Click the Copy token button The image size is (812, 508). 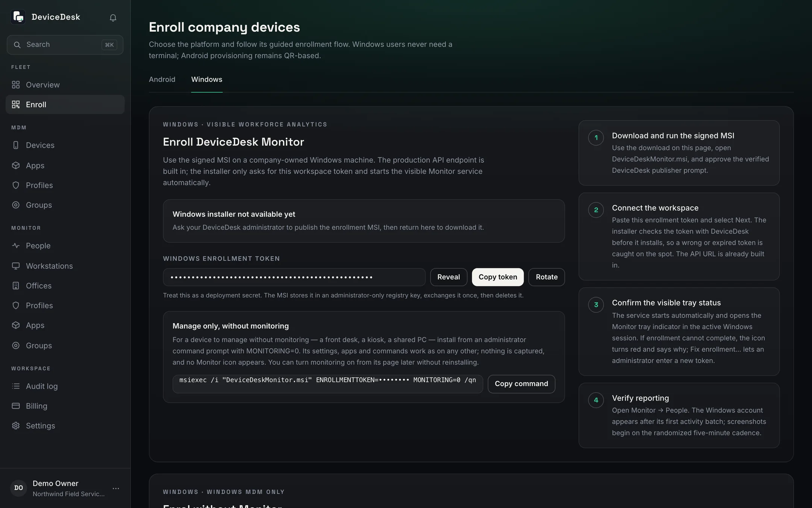498,277
